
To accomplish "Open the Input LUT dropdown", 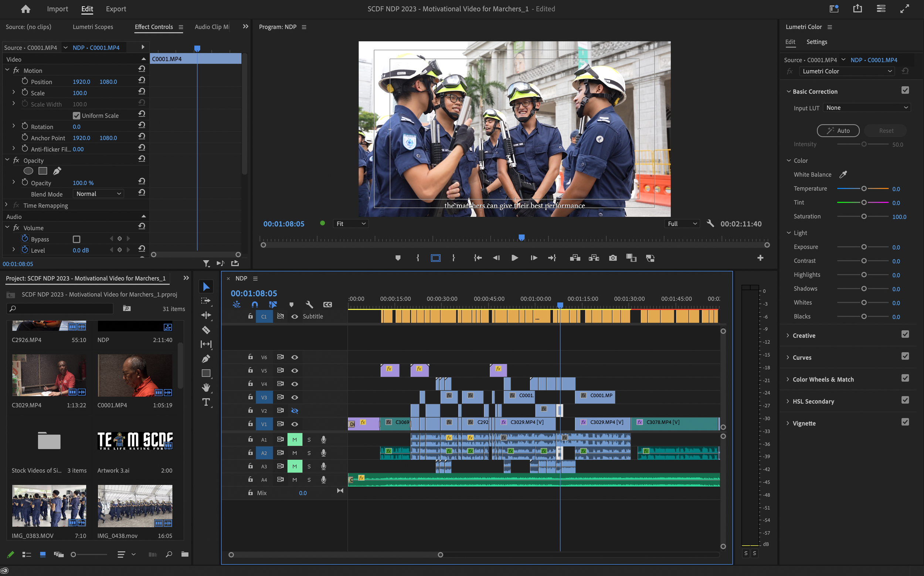I will pyautogui.click(x=866, y=108).
